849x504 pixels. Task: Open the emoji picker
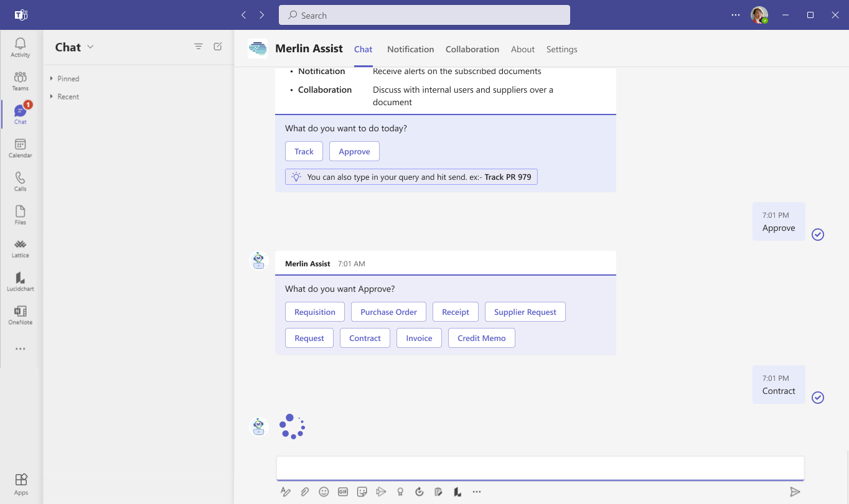(324, 492)
